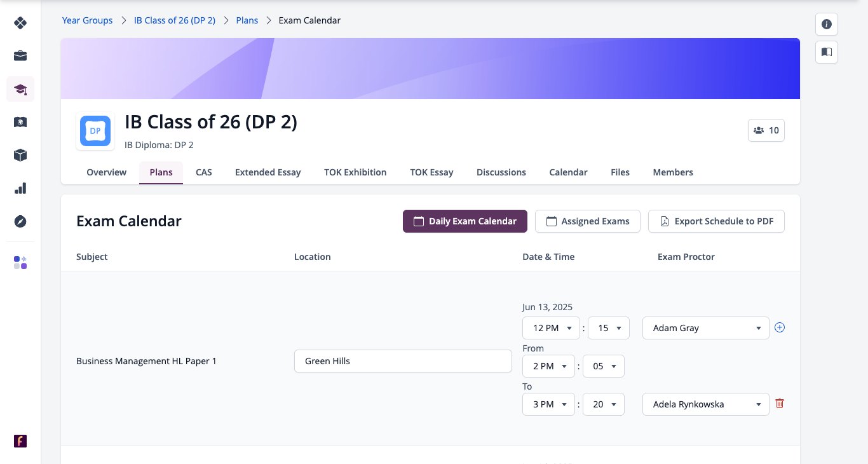This screenshot has width=868, height=464.
Task: Expand the Adam Gray proctor dropdown
Action: click(706, 328)
